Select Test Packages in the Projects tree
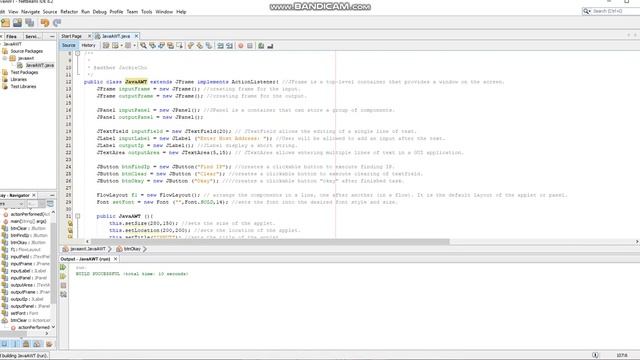Image resolution: width=640 pixels, height=360 pixels. (24, 72)
